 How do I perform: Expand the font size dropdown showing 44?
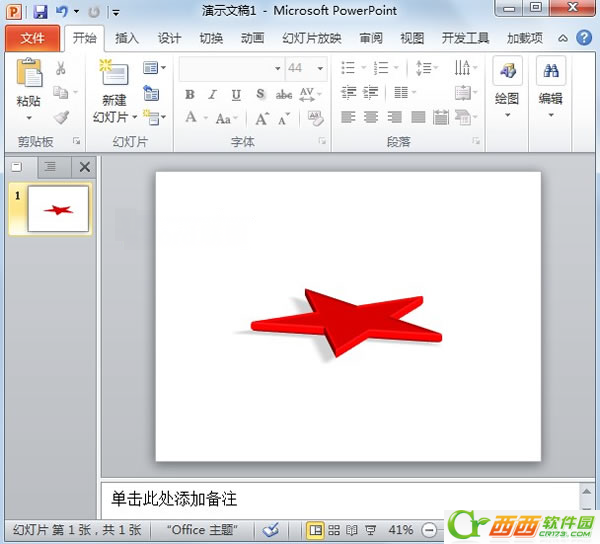[x=319, y=69]
